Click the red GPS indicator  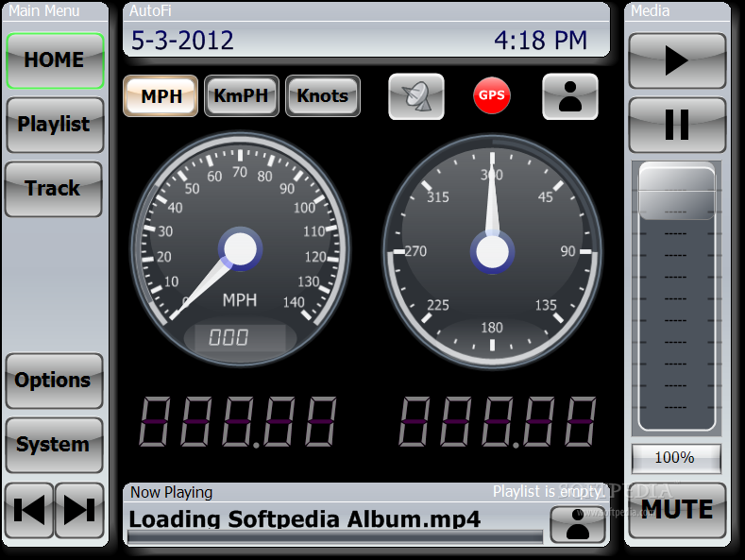pyautogui.click(x=492, y=95)
